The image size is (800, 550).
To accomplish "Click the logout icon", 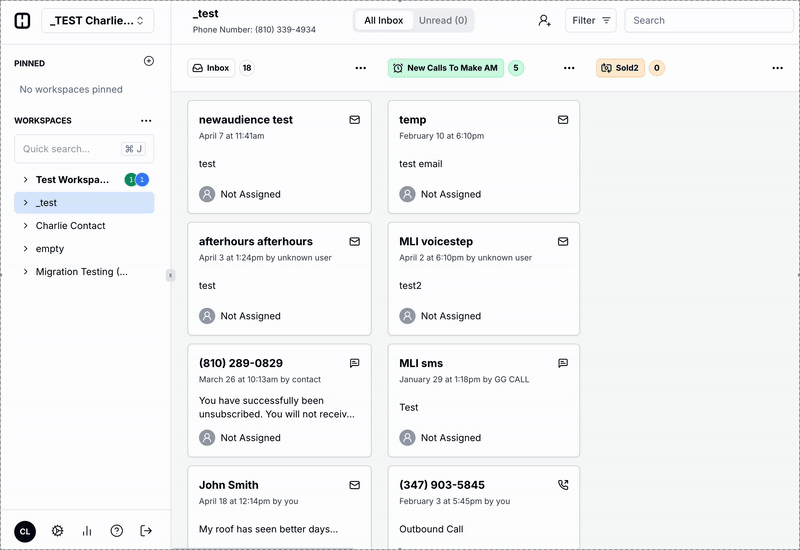I will click(x=146, y=531).
